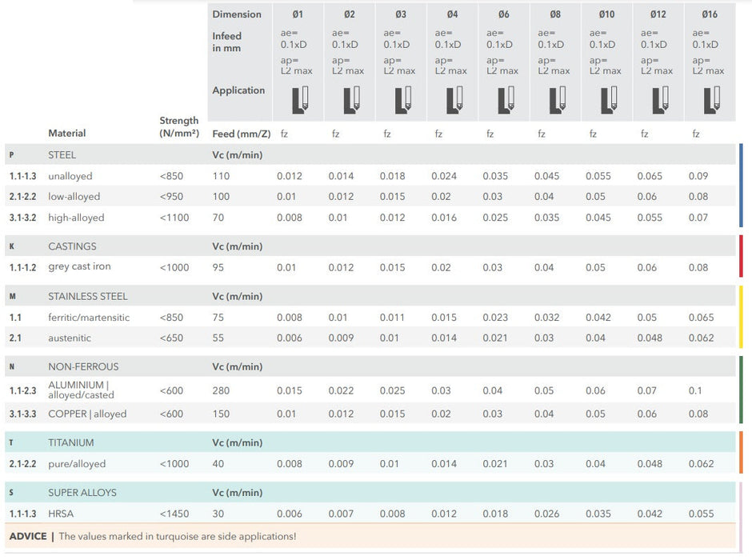Select the yellow color bar beside STAINLESS STEEL
Image resolution: width=752 pixels, height=560 pixels.
pyautogui.click(x=742, y=317)
